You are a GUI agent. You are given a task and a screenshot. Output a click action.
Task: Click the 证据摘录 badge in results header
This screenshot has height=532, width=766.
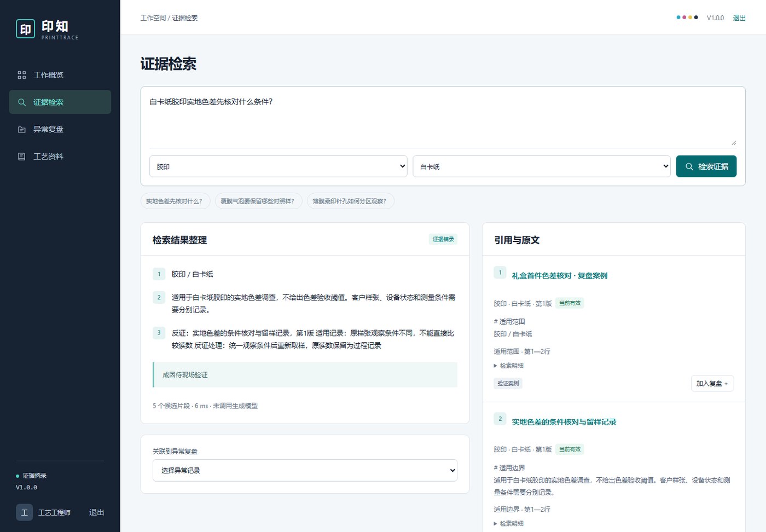[443, 239]
